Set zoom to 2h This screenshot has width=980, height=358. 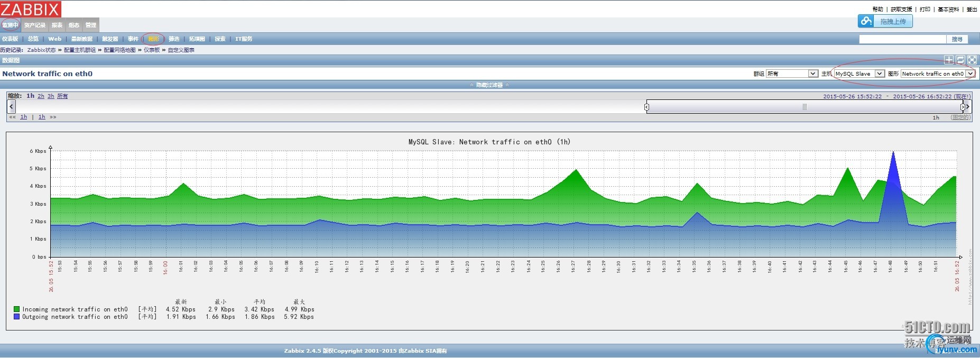click(41, 96)
